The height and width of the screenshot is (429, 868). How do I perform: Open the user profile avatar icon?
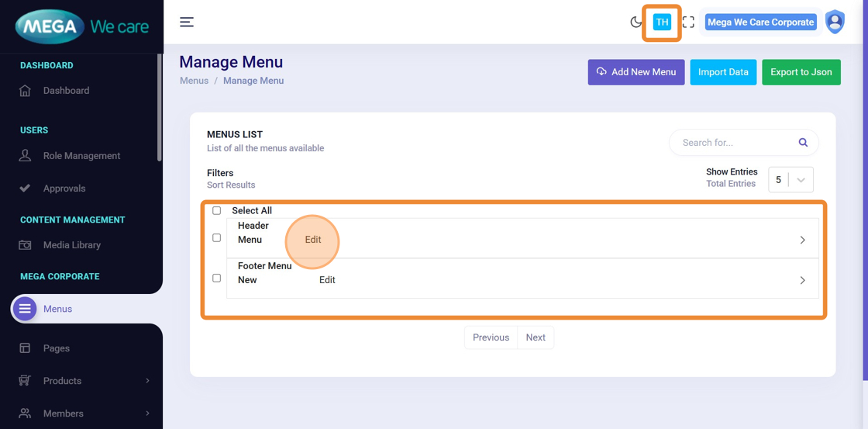(x=835, y=22)
